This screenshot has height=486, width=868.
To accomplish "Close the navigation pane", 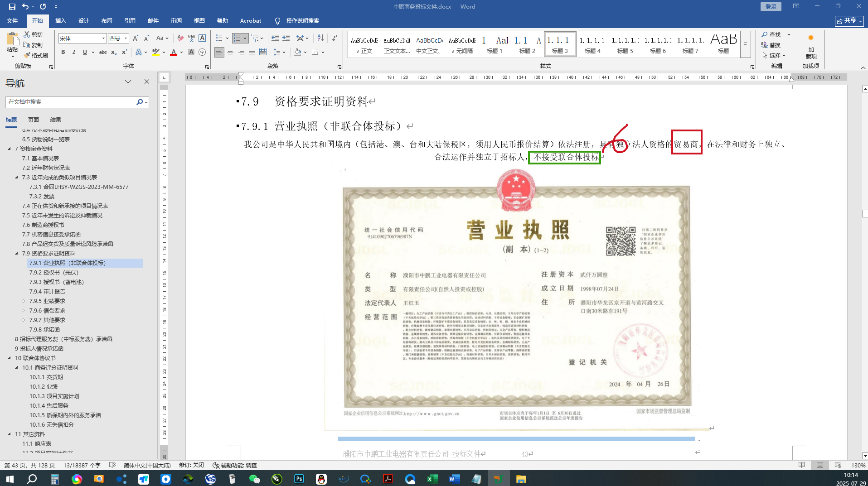I will tap(146, 82).
